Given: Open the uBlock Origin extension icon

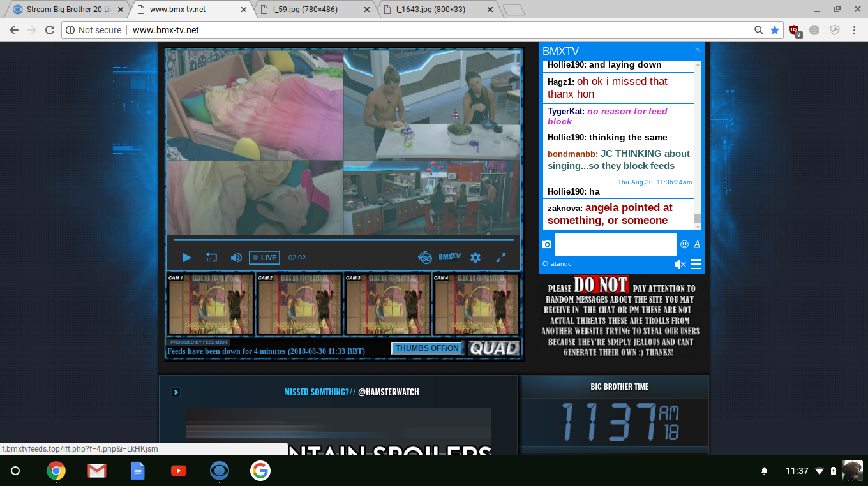Looking at the screenshot, I should [795, 31].
